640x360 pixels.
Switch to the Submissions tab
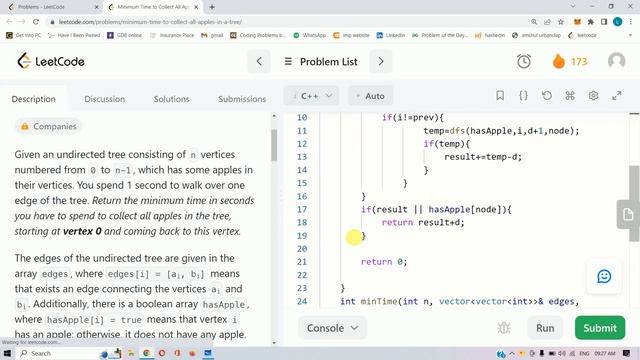coord(242,99)
